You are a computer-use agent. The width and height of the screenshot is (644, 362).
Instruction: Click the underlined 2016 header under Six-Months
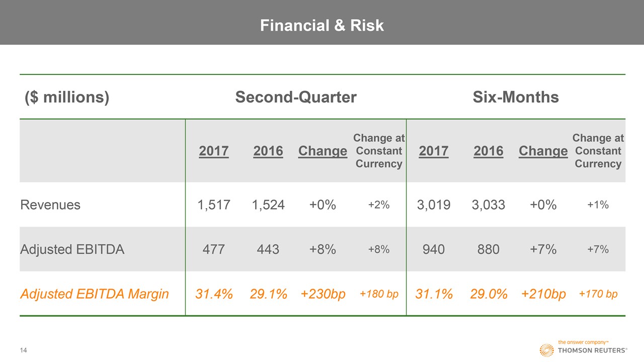coord(489,151)
